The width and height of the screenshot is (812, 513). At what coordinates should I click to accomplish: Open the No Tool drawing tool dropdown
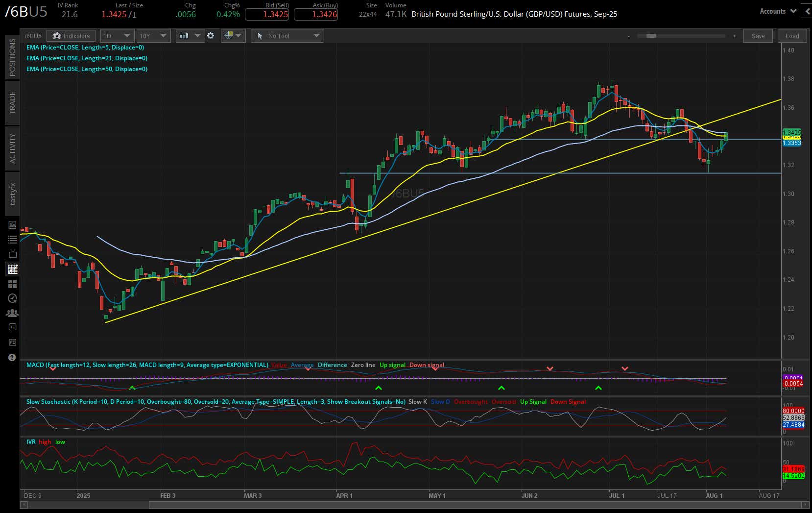(287, 36)
